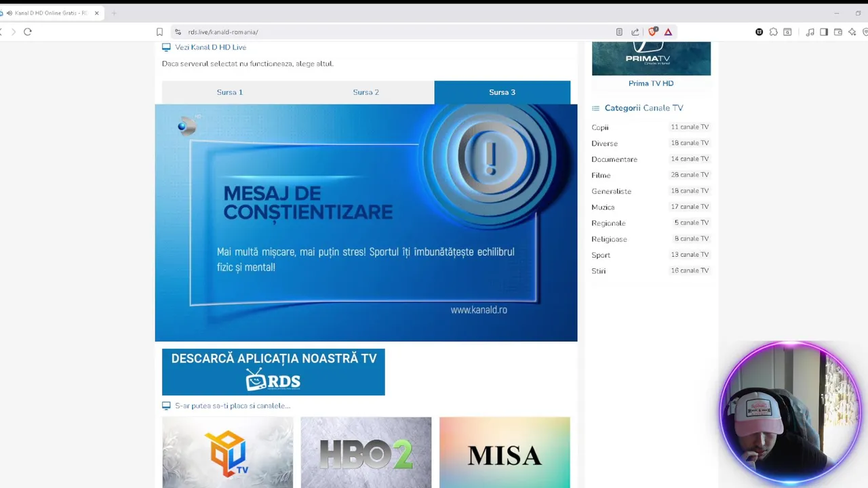
Task: Click the browser forward arrow
Action: 13,32
